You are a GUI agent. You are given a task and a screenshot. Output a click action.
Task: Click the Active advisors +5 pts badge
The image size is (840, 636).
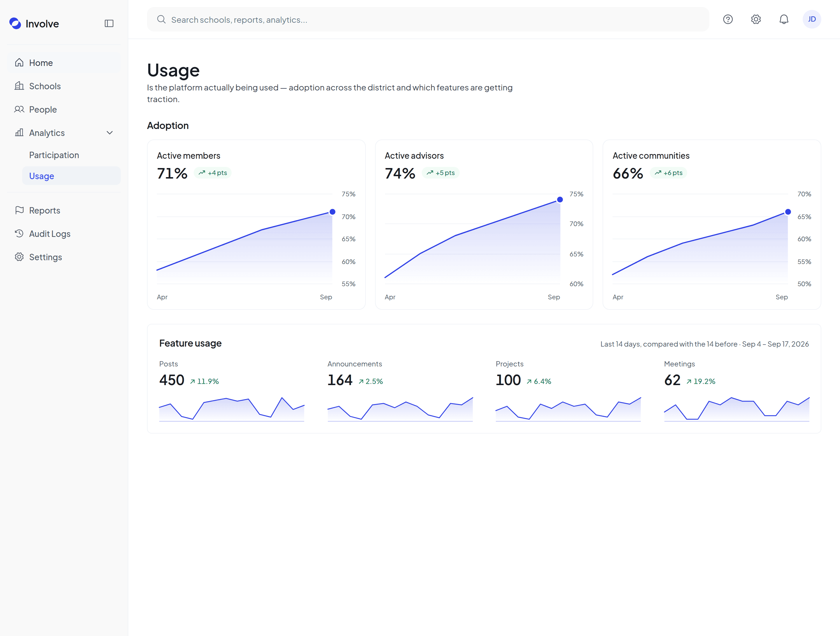pos(440,173)
